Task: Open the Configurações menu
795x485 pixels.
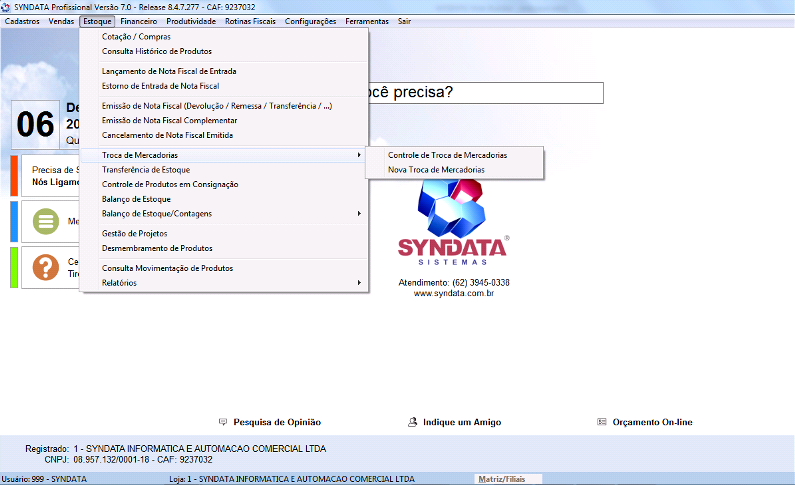Action: click(310, 21)
